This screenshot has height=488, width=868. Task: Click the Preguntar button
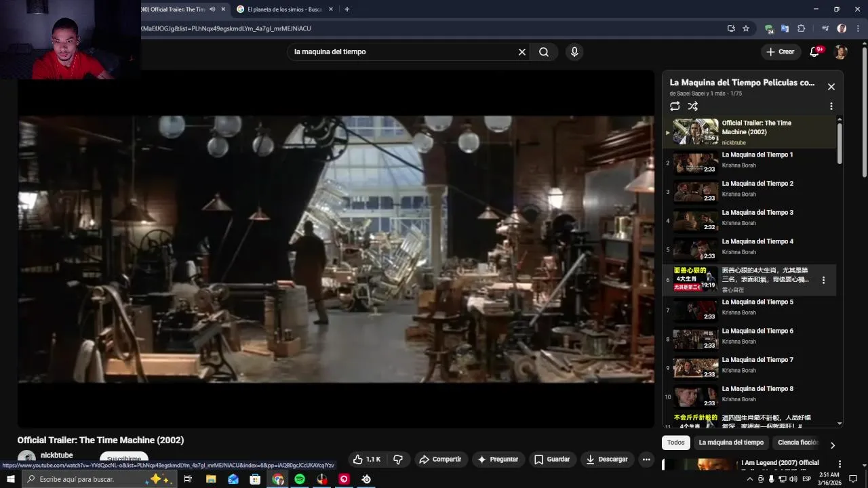tap(498, 460)
